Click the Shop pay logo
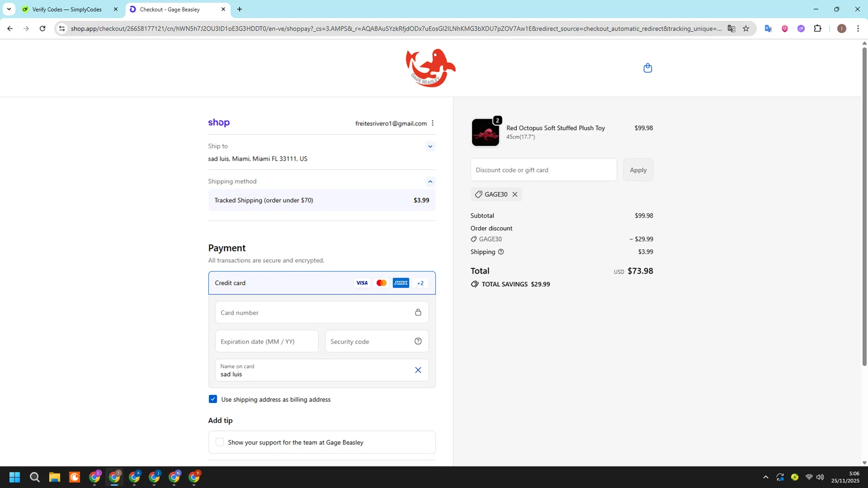Image resolution: width=868 pixels, height=488 pixels. [219, 123]
